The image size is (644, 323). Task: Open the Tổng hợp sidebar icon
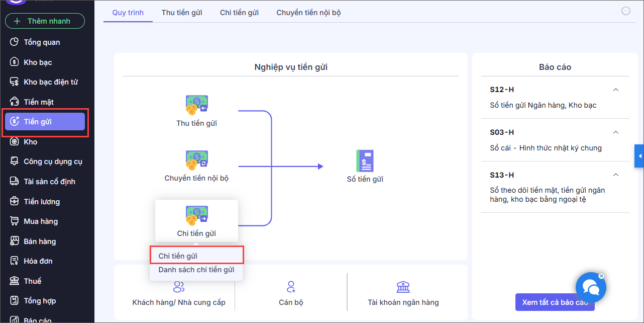(15, 301)
